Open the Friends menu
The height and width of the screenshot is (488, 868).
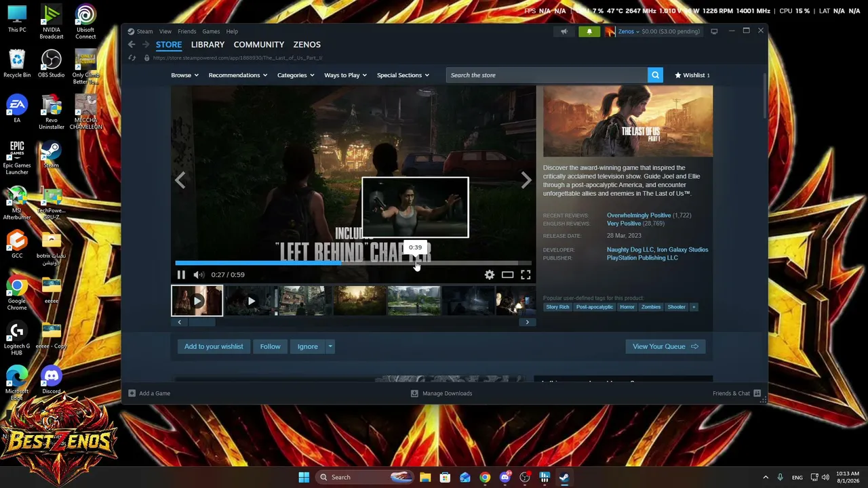click(186, 31)
